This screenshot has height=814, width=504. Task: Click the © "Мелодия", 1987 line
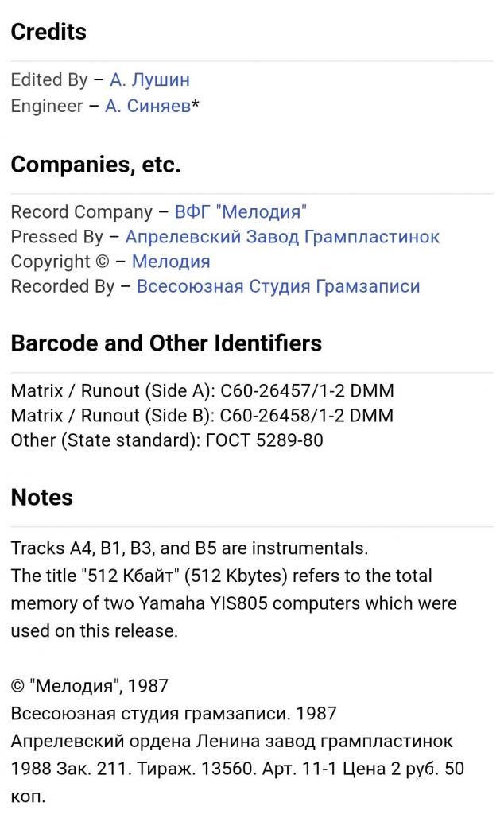tap(90, 686)
